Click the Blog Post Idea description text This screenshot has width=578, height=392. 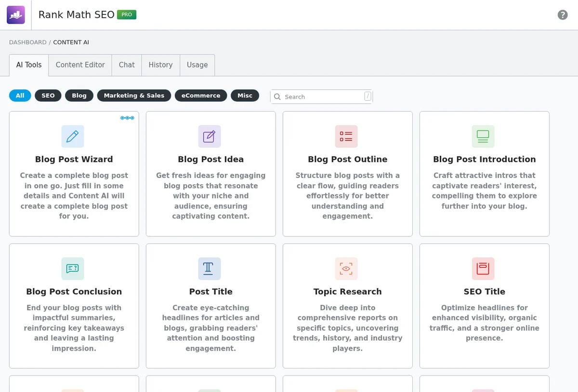(x=211, y=196)
